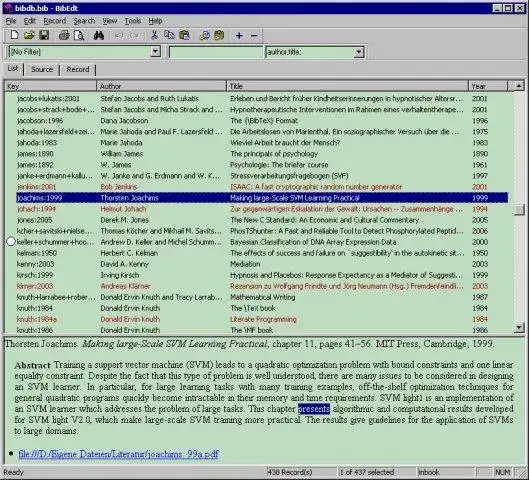Screen dimensions: 529x480
Task: Add a new record with the plus icon
Action: click(x=239, y=35)
